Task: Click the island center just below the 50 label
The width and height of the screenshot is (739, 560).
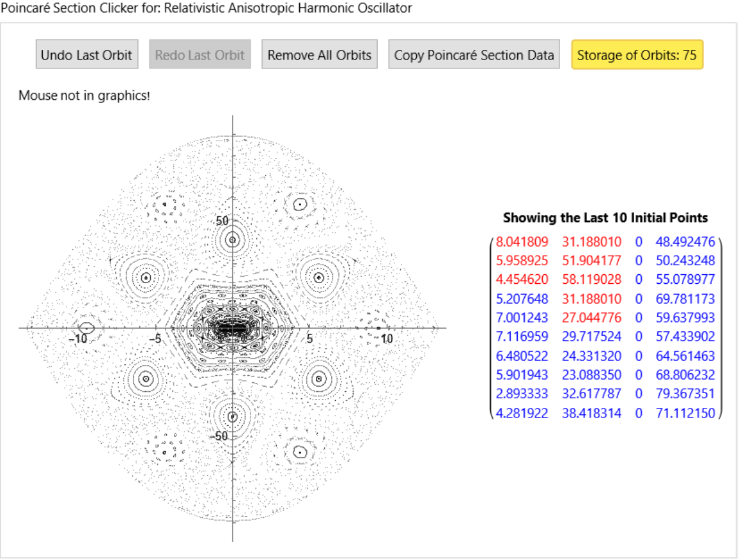Action: (x=233, y=240)
